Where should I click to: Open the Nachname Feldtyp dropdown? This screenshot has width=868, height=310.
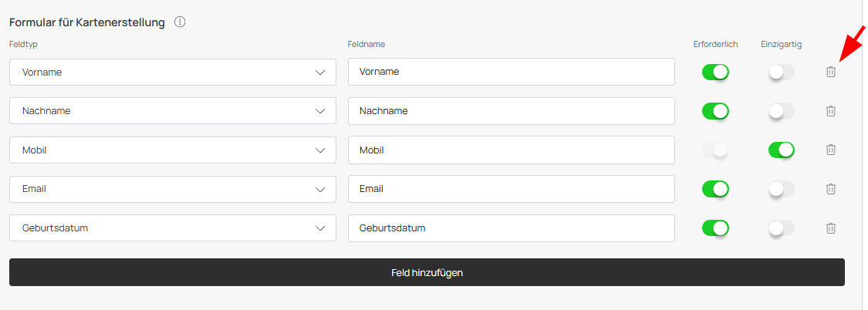(173, 111)
